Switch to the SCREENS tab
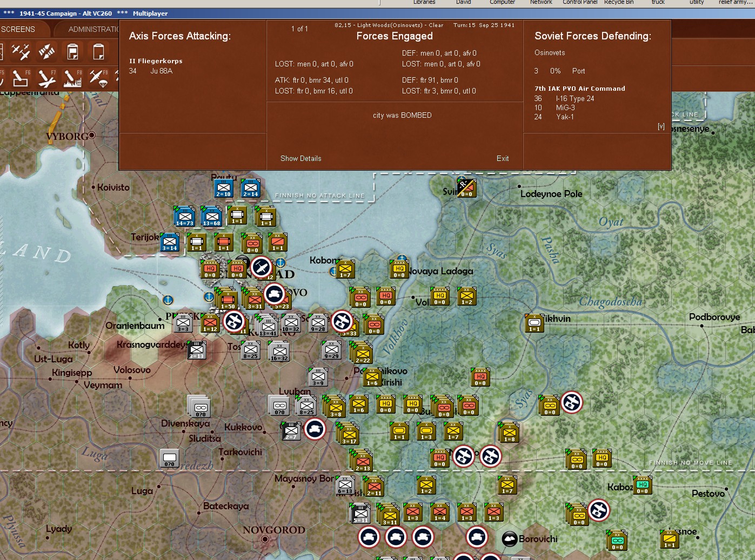This screenshot has height=560, width=755. (18, 29)
